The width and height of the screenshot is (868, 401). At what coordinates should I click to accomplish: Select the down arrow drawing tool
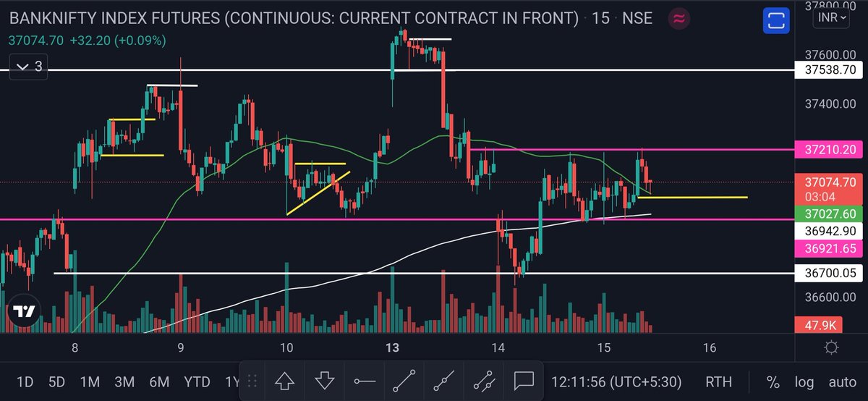pyautogui.click(x=324, y=381)
